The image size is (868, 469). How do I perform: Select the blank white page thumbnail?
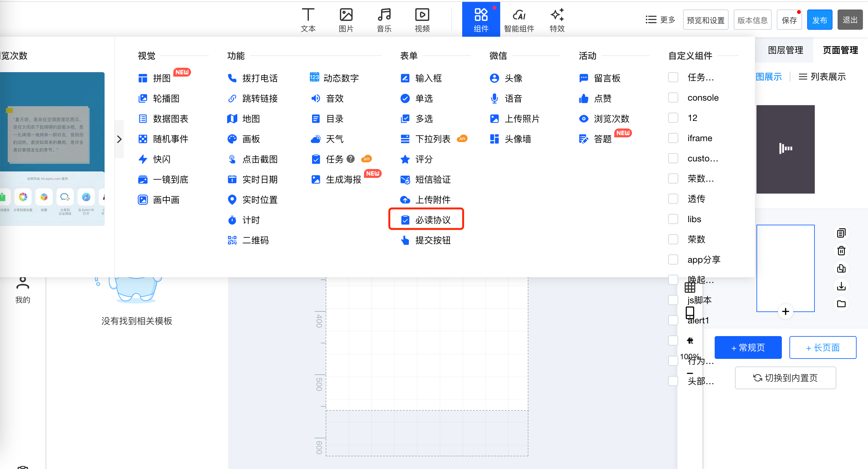pos(785,268)
